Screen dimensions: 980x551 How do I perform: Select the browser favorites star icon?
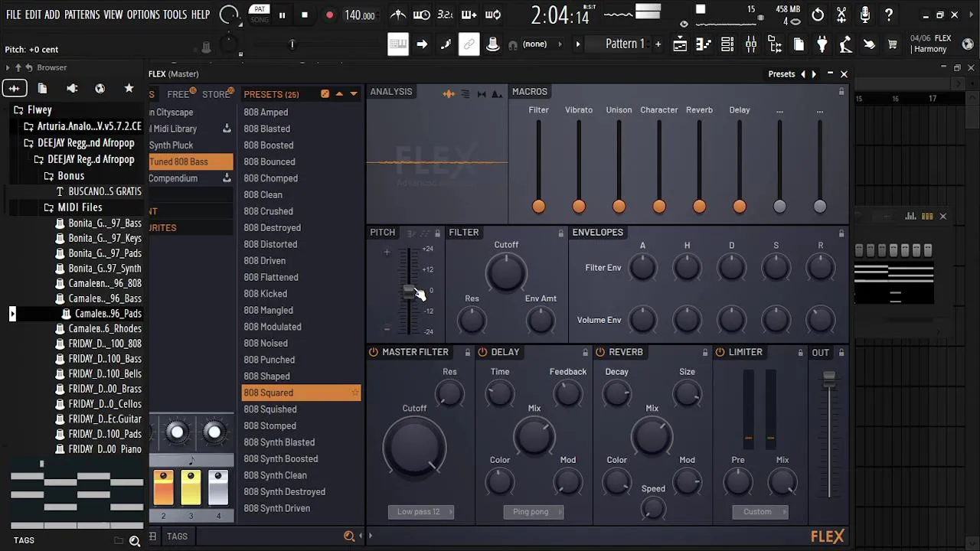129,88
